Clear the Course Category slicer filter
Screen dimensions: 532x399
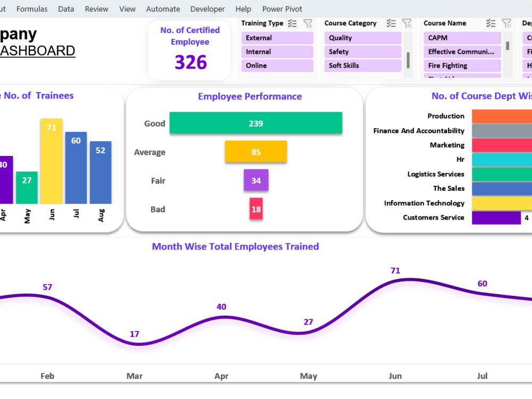point(407,23)
